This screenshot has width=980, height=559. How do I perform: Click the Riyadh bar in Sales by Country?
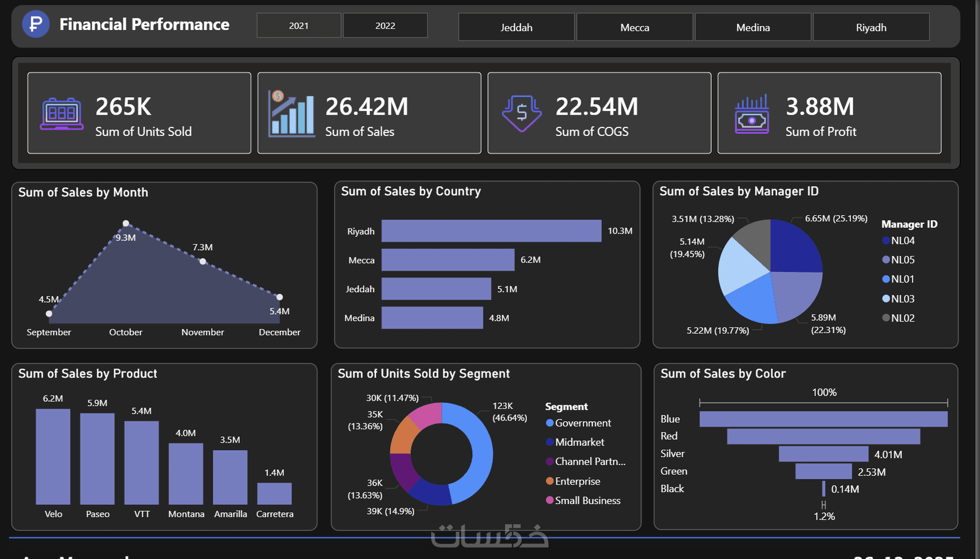click(x=491, y=231)
